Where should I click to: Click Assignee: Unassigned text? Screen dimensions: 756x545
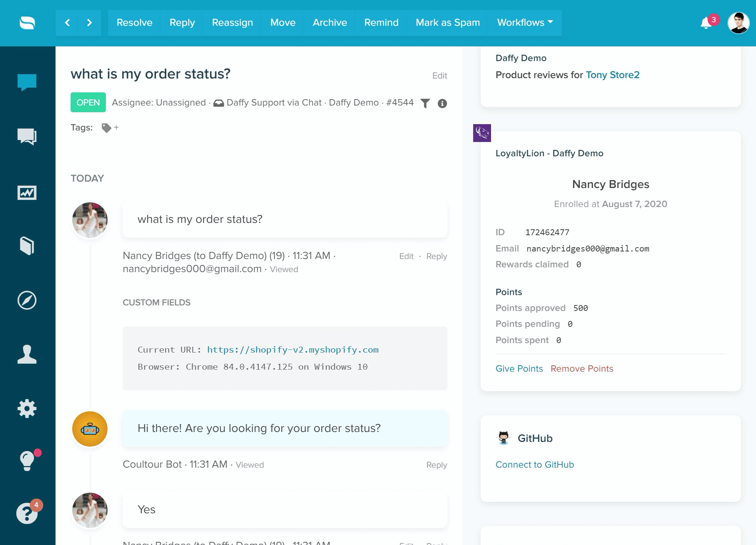159,102
